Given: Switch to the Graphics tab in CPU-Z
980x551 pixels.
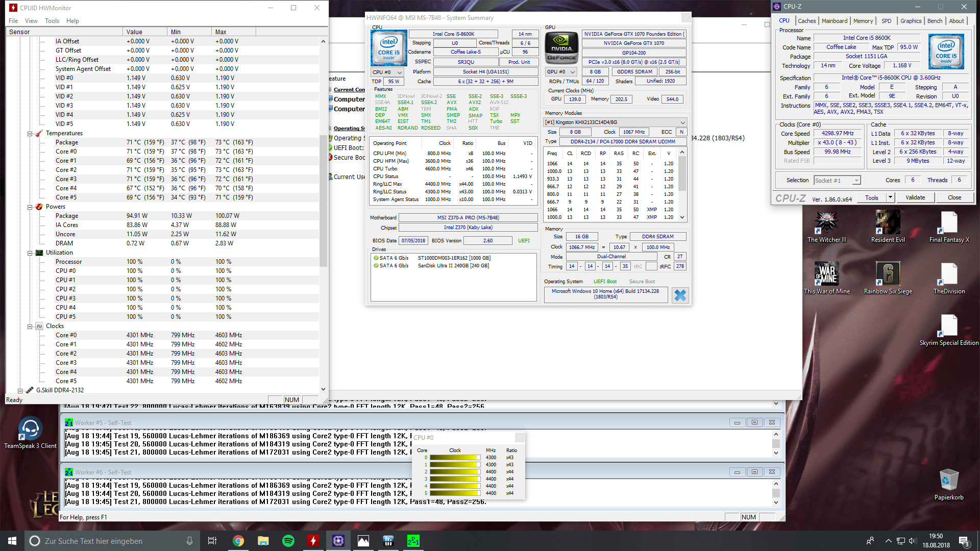Looking at the screenshot, I should 911,21.
